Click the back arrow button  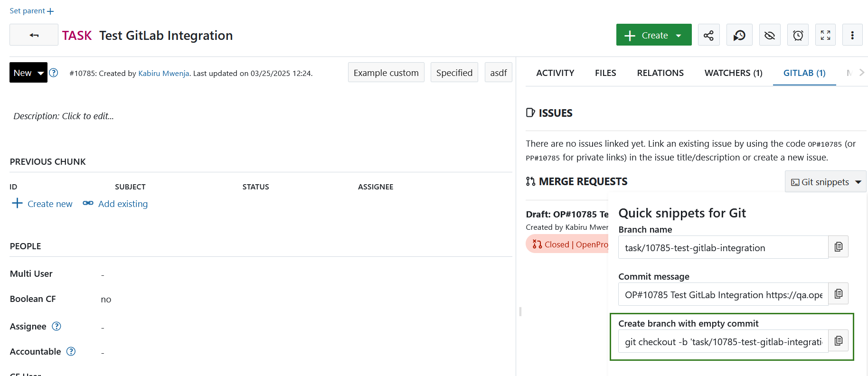point(34,35)
